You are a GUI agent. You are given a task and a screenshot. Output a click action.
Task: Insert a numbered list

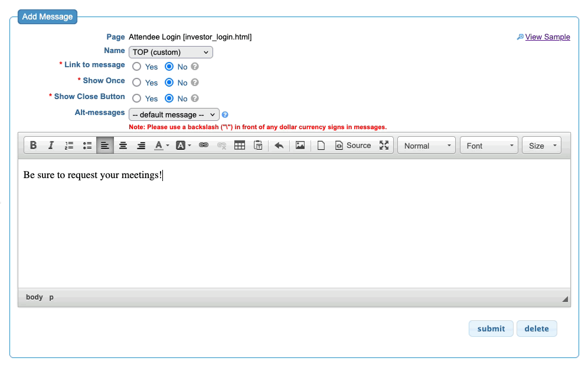point(69,146)
